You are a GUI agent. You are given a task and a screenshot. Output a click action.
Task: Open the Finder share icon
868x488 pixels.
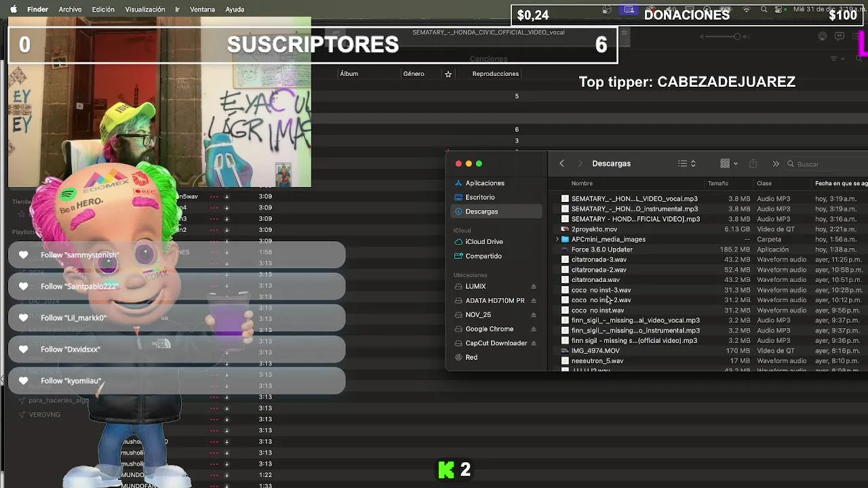753,163
